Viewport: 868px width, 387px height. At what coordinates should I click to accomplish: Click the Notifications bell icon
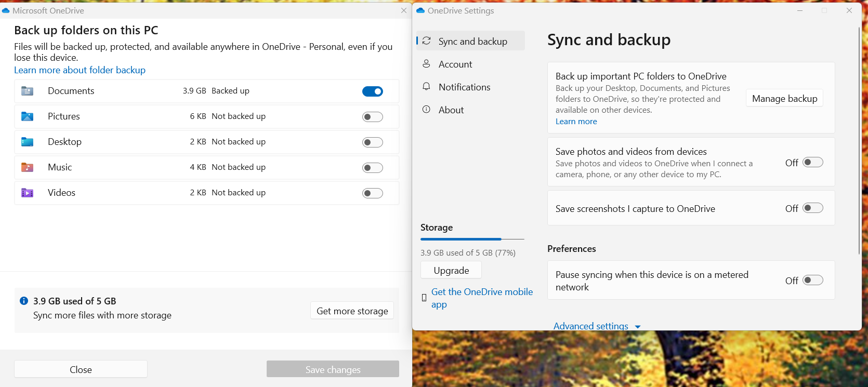[426, 87]
